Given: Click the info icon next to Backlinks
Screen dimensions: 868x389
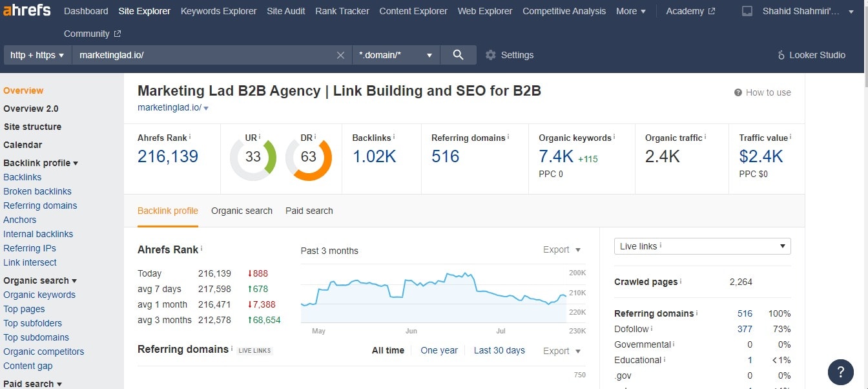Looking at the screenshot, I should (394, 137).
